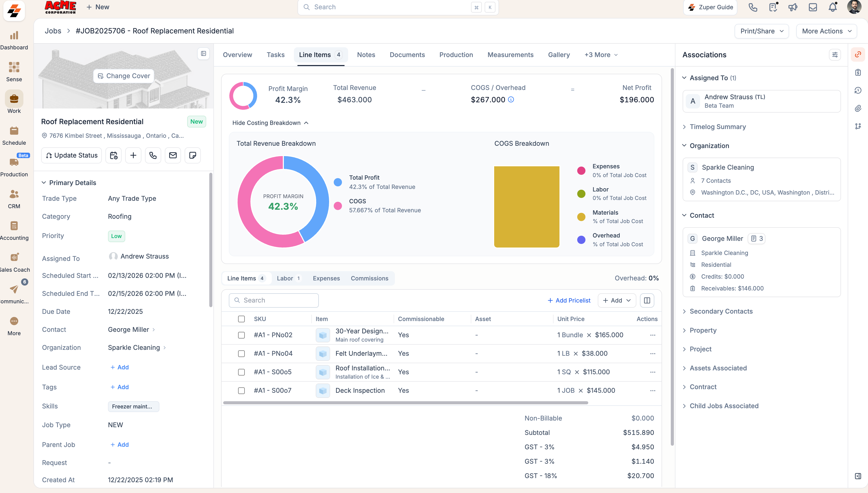Open attachments paperclip icon on right rail
Viewport: 868px width, 493px height.
click(x=858, y=108)
